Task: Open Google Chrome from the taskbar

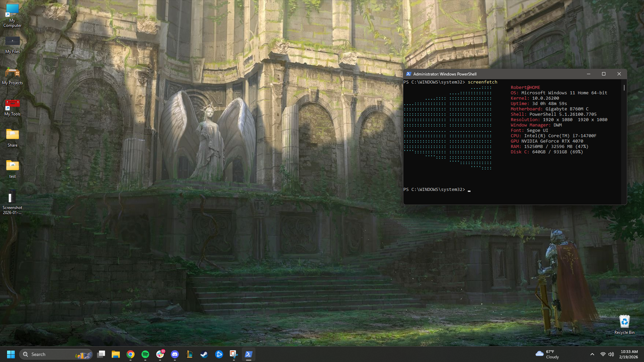Action: (131, 354)
